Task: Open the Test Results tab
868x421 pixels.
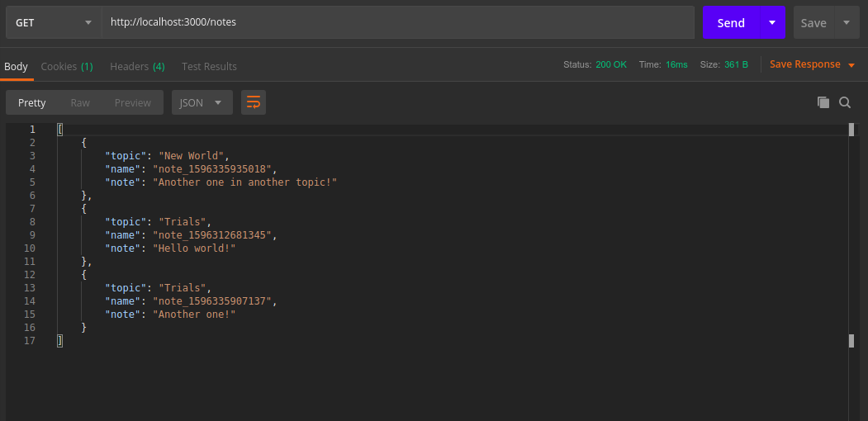Action: click(209, 66)
